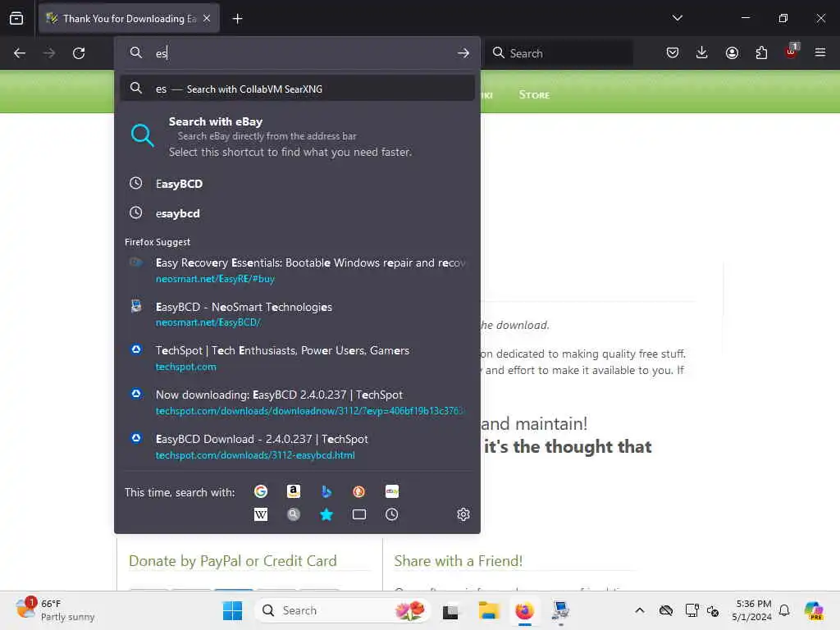Open the Store menu on the site
The image size is (840, 630).
[534, 95]
